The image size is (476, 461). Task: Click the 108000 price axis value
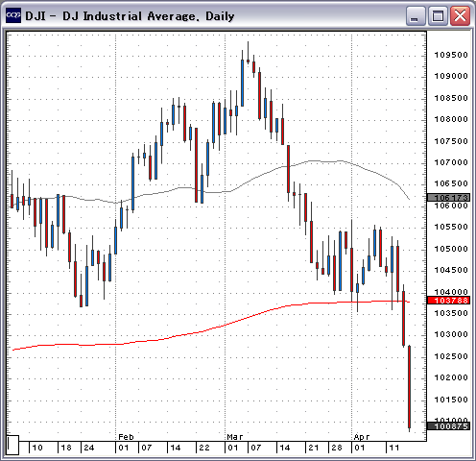(x=451, y=119)
